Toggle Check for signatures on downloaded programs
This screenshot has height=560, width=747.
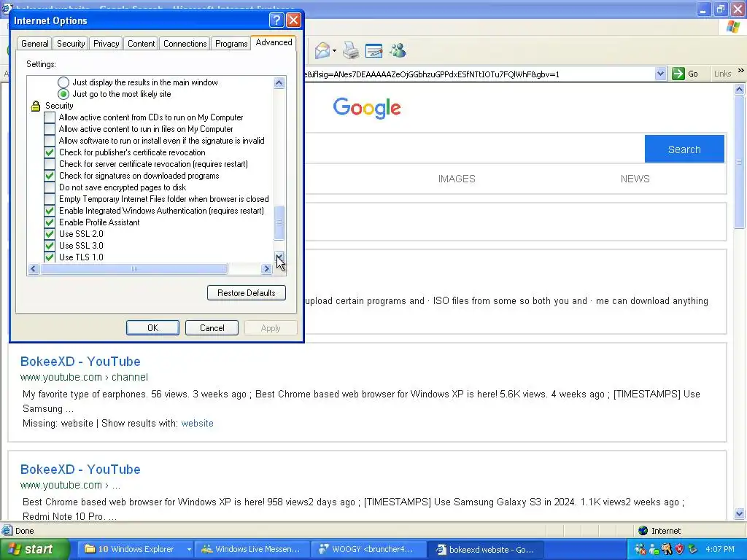pyautogui.click(x=50, y=176)
